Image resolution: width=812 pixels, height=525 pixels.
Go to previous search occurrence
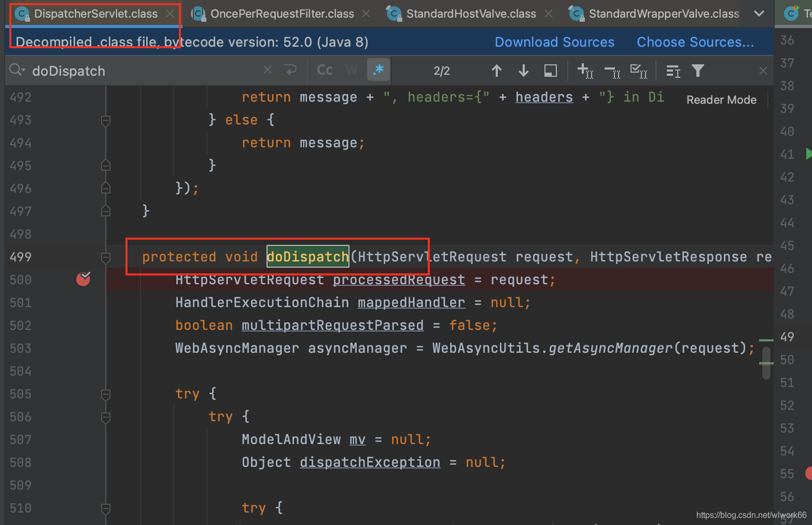pyautogui.click(x=497, y=71)
